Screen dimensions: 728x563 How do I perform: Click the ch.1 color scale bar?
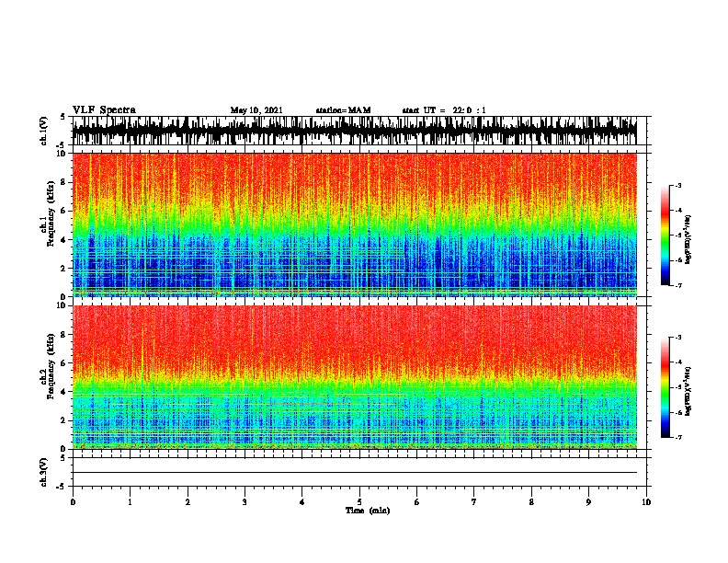665,236
